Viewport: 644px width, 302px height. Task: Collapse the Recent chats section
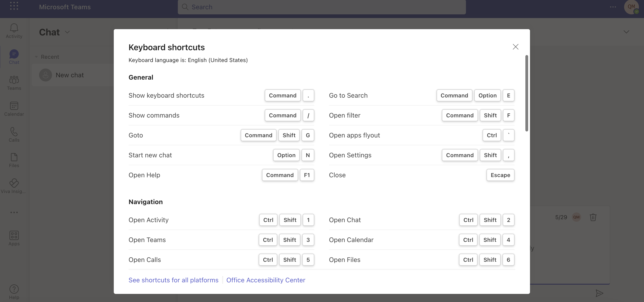tap(36, 57)
